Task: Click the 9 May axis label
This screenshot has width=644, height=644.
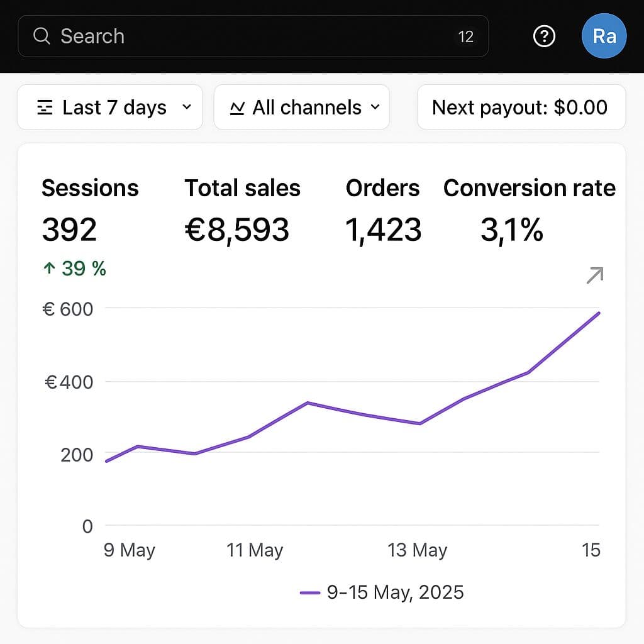Action: point(130,550)
